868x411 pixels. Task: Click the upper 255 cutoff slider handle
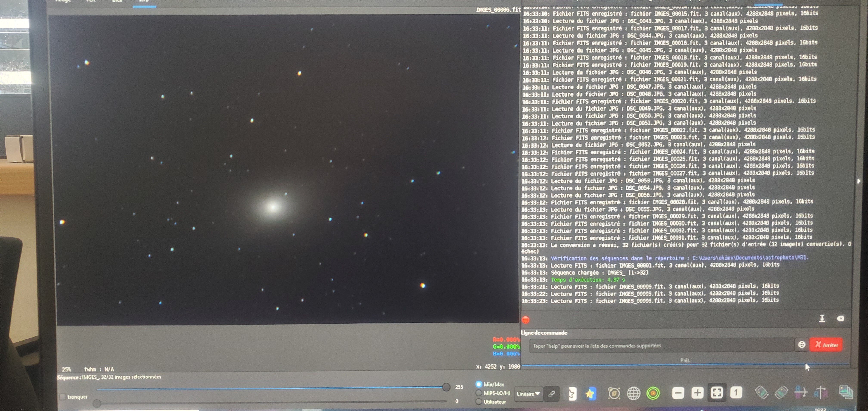pos(446,387)
